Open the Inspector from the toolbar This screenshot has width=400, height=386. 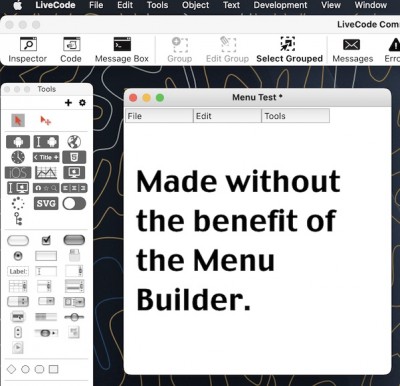coord(28,50)
